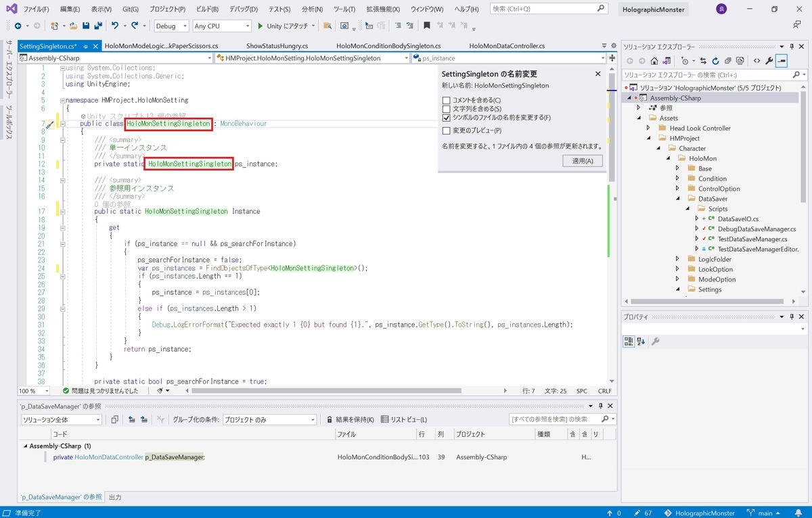Click the single-file Save toolbar icon
812x518 pixels.
(86, 26)
